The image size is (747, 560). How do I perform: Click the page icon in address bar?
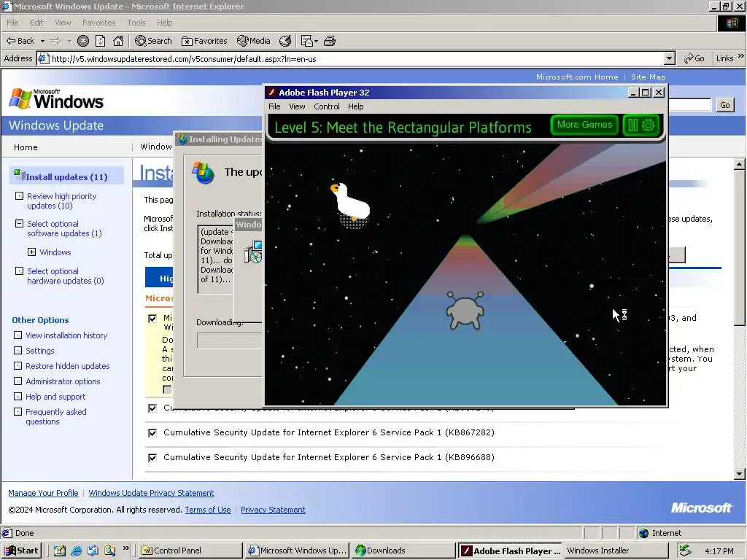pyautogui.click(x=43, y=58)
